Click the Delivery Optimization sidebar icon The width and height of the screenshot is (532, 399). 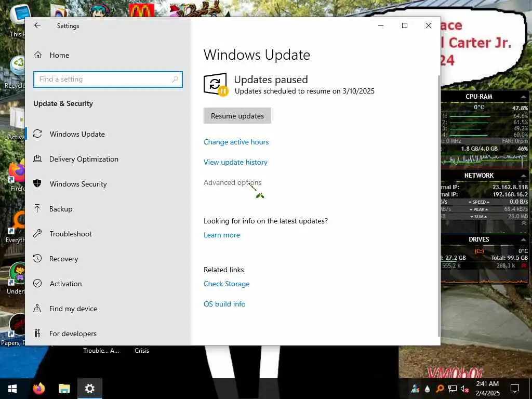[x=37, y=158]
